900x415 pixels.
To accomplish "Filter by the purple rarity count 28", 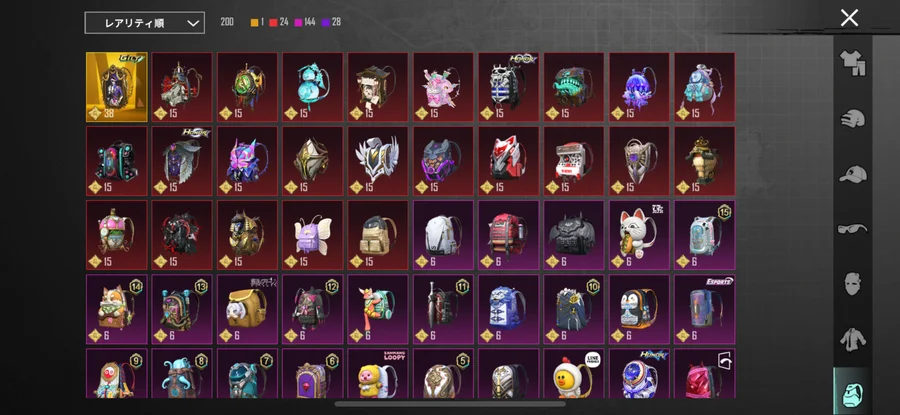I will (x=331, y=22).
